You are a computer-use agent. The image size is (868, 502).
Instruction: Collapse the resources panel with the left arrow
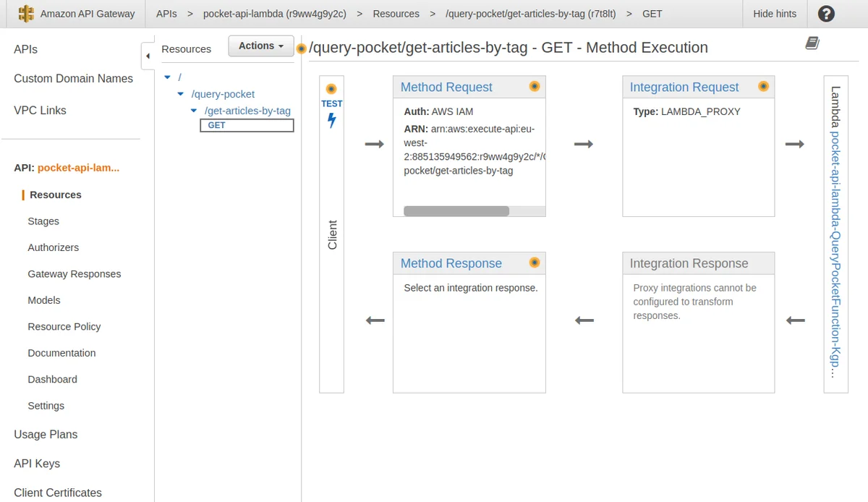148,56
